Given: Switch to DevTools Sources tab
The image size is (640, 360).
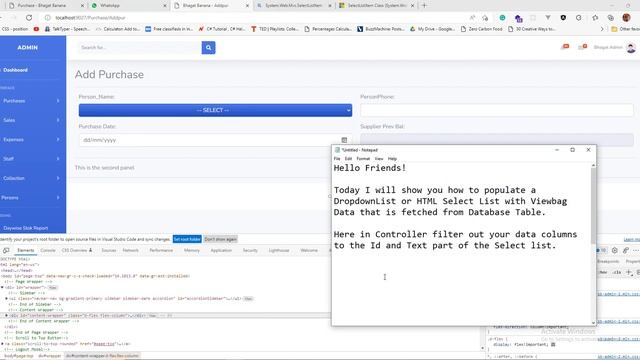Looking at the screenshot, I should [109, 250].
